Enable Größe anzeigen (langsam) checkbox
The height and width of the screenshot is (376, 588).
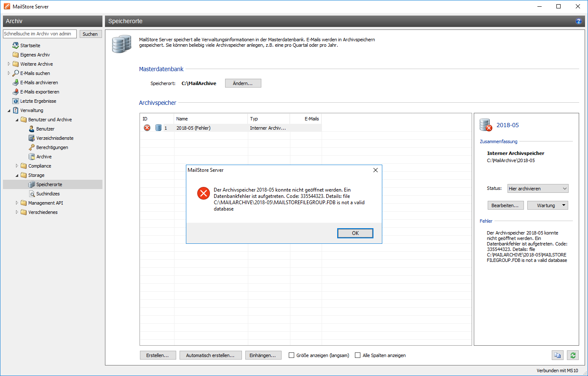click(x=291, y=355)
